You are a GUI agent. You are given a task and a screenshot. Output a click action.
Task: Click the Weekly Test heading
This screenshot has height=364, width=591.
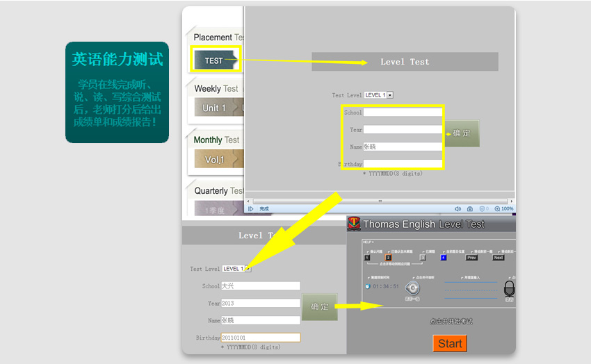pos(216,88)
